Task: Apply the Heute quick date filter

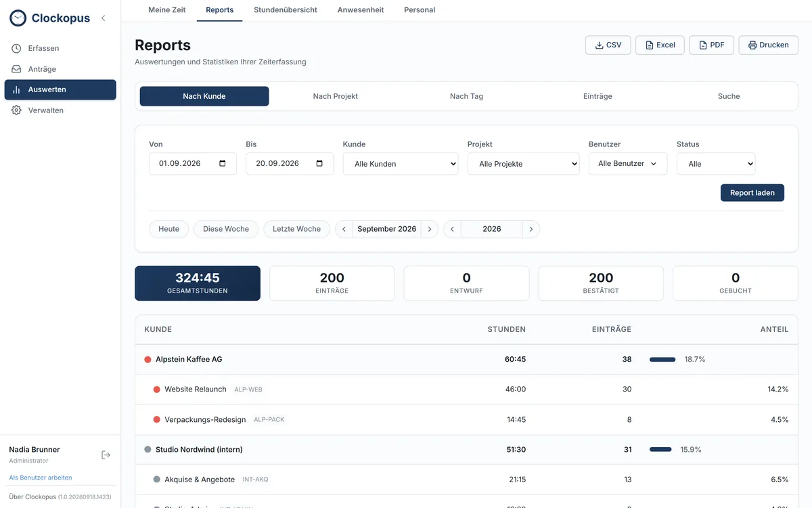Action: (x=169, y=229)
